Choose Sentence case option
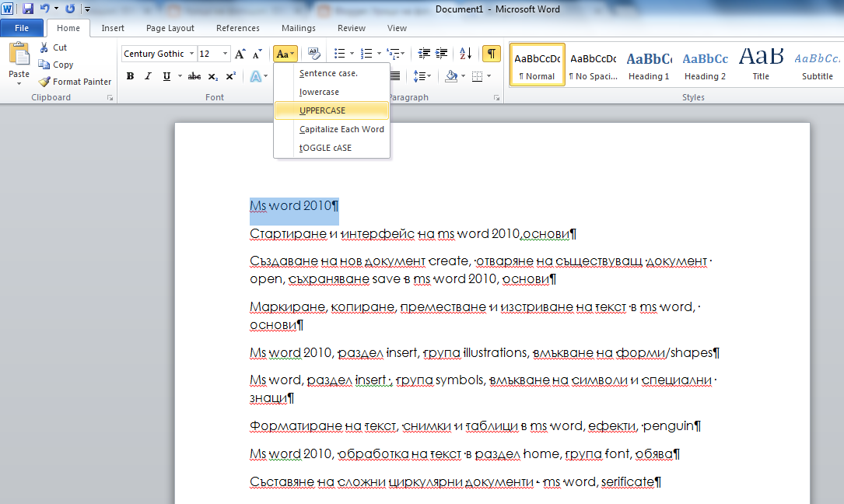Screen dimensions: 844x504 331,73
